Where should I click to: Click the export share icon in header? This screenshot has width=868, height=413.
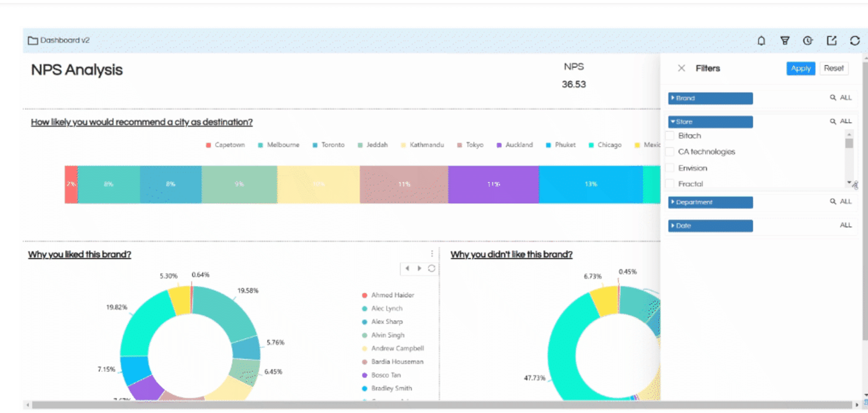[832, 41]
